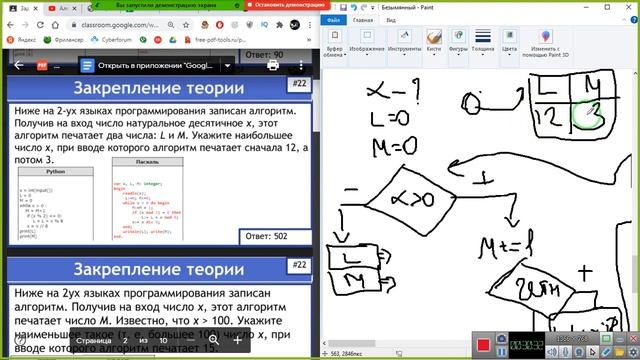Pause the screen recording

click(501, 351)
